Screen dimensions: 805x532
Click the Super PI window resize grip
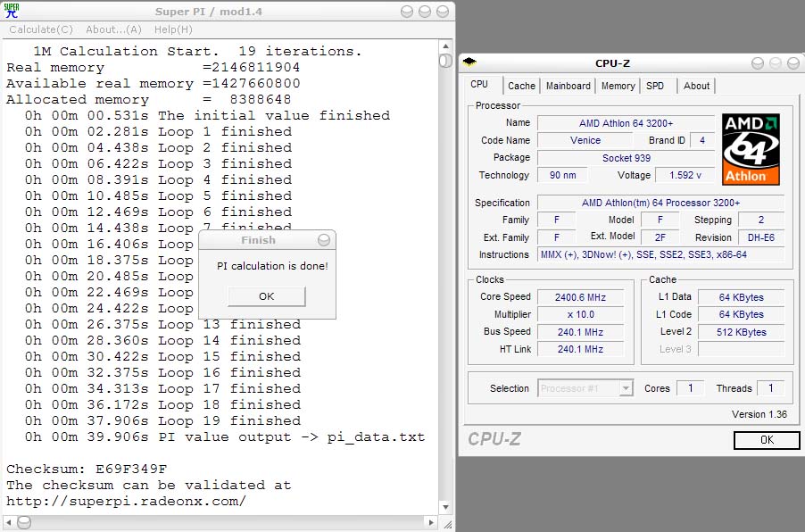pyautogui.click(x=446, y=523)
